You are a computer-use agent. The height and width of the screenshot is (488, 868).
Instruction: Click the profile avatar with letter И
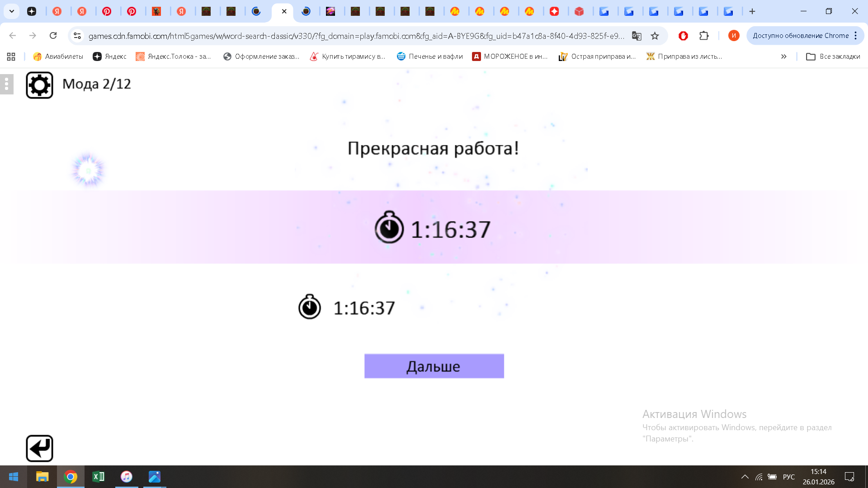pos(733,36)
